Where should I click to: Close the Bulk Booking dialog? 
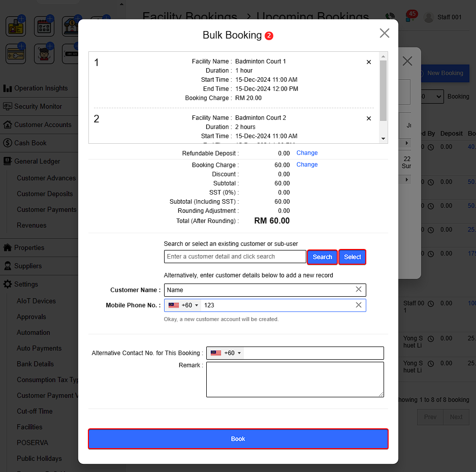pyautogui.click(x=385, y=34)
